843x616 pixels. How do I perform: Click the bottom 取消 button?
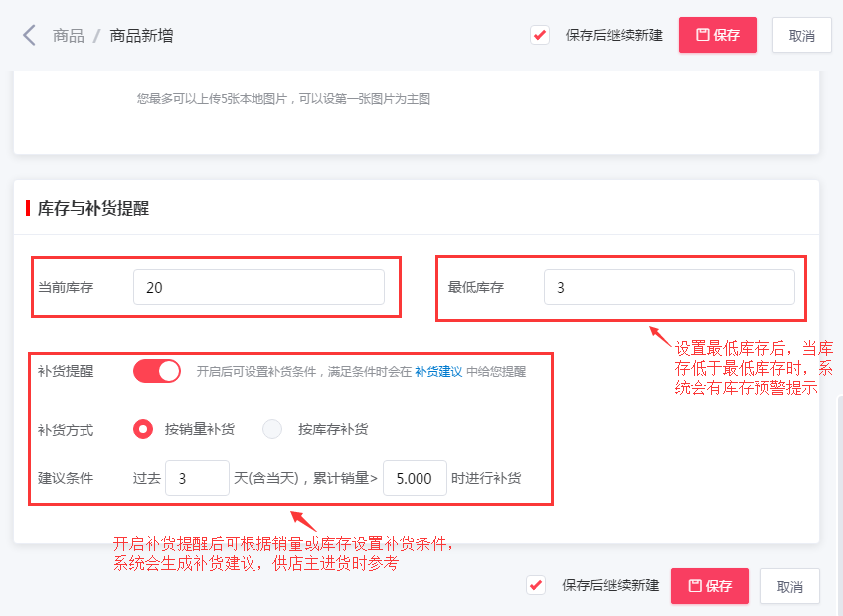pyautogui.click(x=790, y=586)
